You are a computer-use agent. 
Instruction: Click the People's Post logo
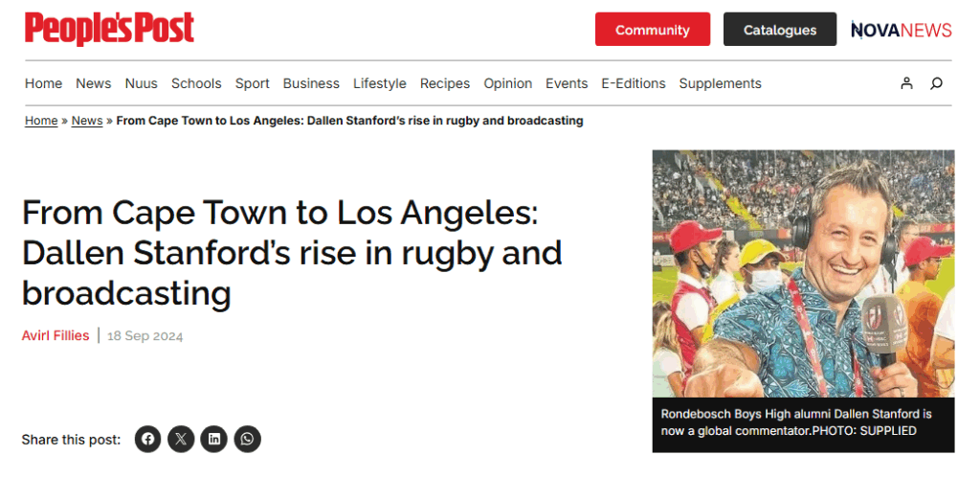[x=110, y=29]
